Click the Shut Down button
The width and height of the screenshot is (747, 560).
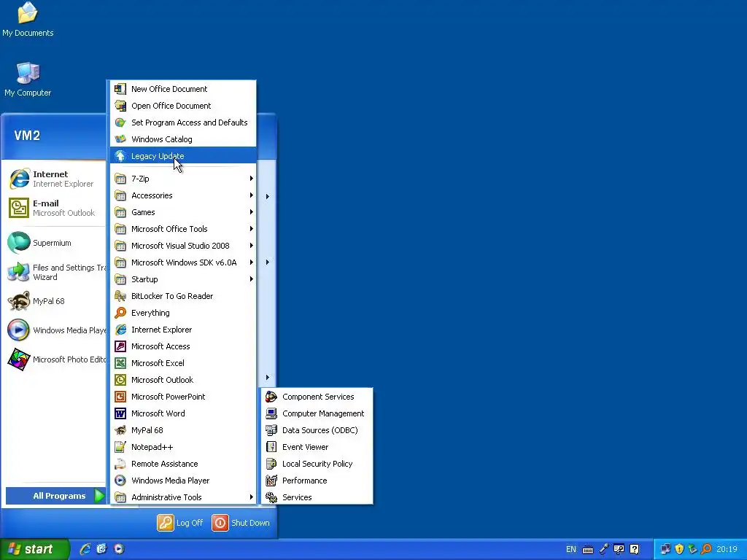241,523
